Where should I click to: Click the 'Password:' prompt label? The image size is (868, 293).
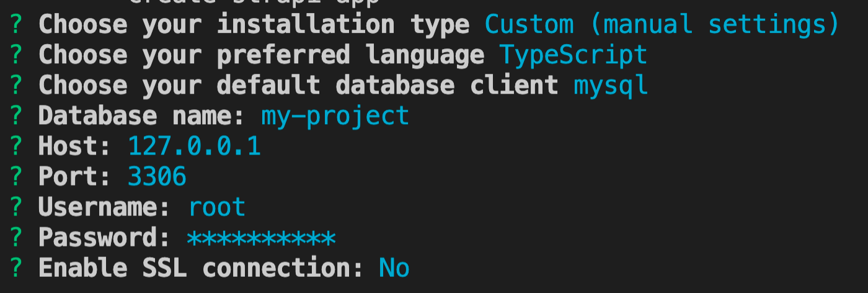[105, 238]
